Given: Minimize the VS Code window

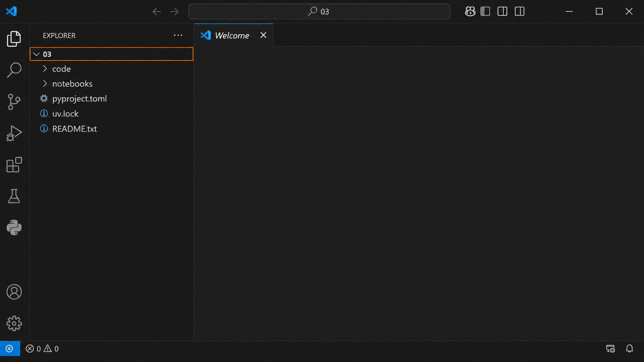Looking at the screenshot, I should click(569, 11).
